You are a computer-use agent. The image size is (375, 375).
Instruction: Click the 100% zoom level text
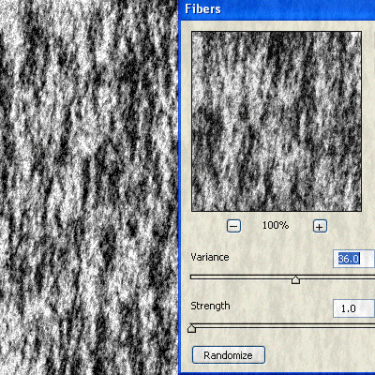[275, 226]
